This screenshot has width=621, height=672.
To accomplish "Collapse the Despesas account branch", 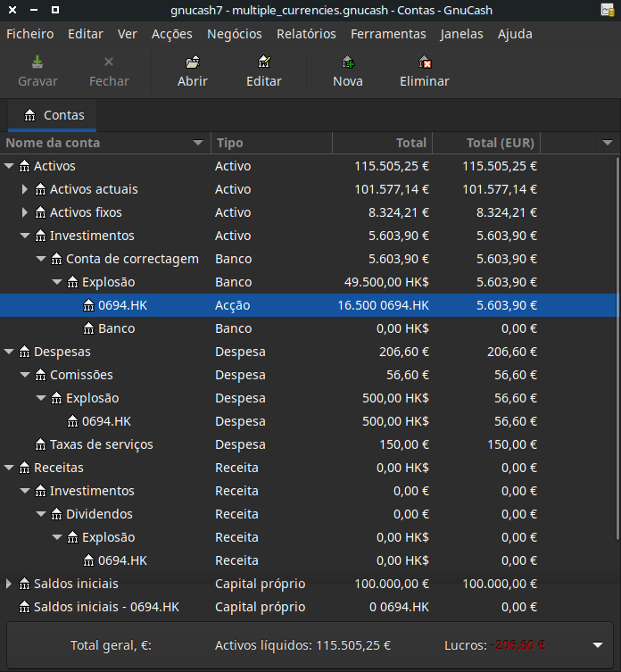I will coord(9,352).
